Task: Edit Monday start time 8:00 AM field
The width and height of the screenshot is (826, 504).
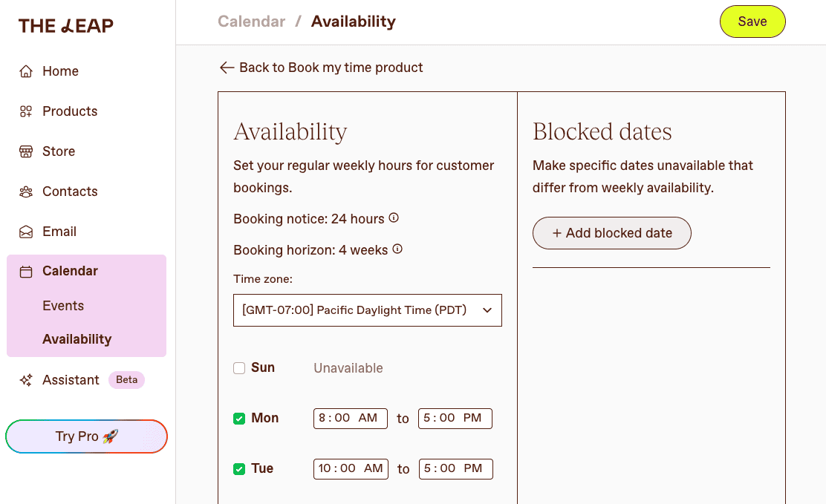Action: [351, 418]
